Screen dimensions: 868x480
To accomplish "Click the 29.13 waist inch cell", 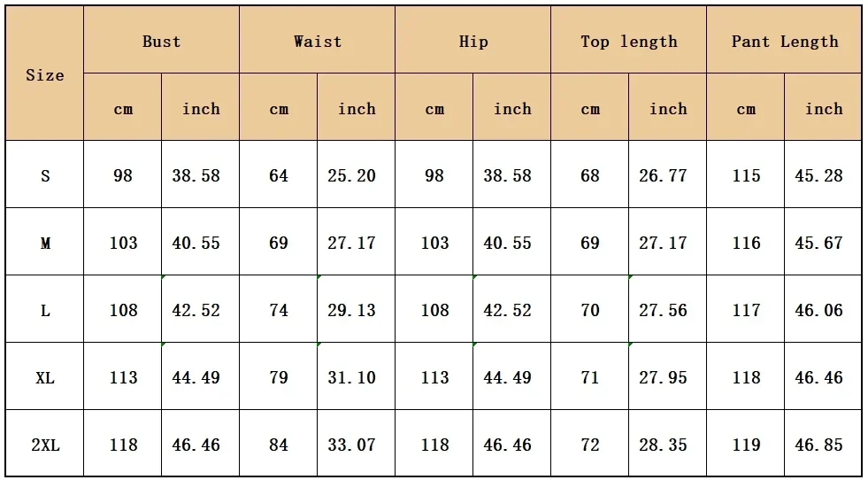I will [356, 309].
